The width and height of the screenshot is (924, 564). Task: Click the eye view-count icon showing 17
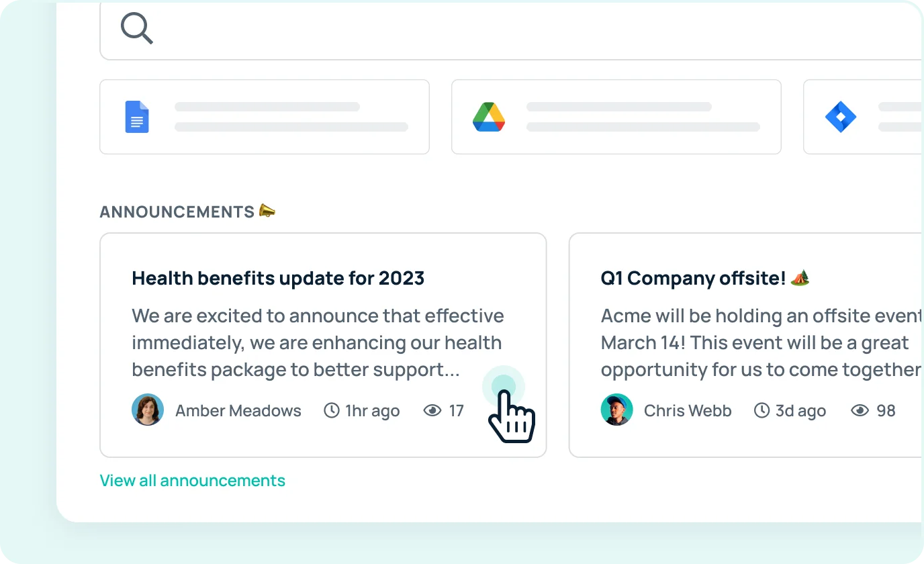click(431, 410)
